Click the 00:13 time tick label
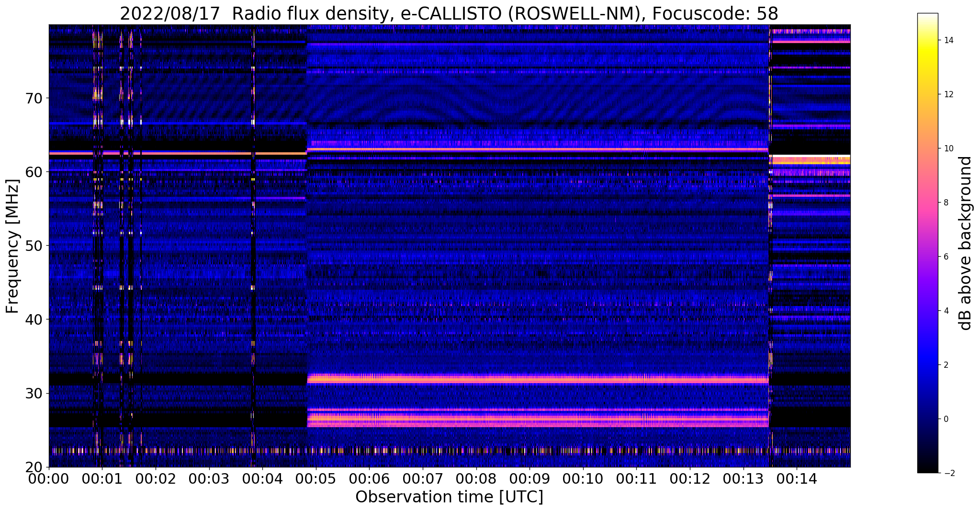 [x=743, y=479]
